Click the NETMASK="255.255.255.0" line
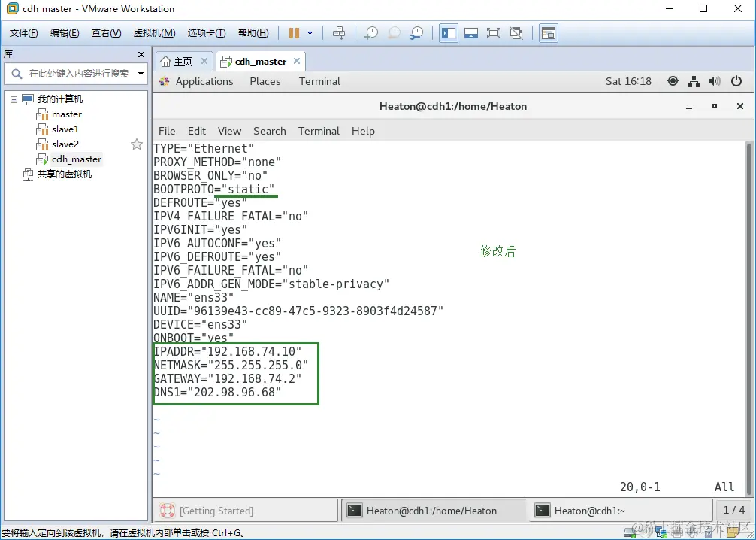 (231, 365)
